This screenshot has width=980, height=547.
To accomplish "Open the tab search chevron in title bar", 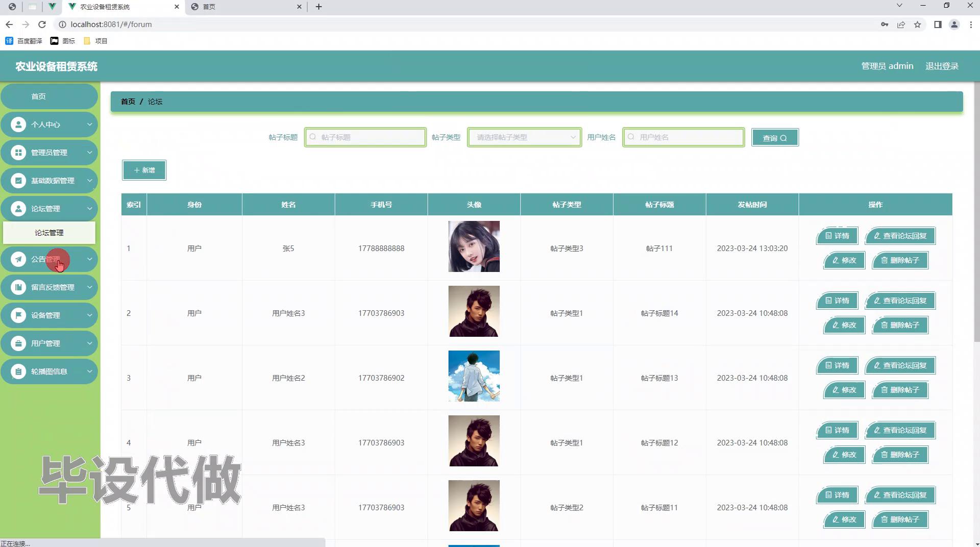I will (899, 6).
